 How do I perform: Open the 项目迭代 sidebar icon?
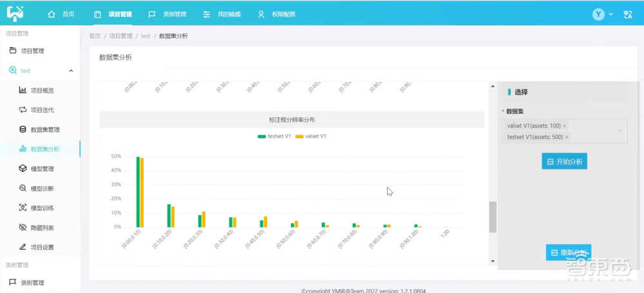point(23,110)
